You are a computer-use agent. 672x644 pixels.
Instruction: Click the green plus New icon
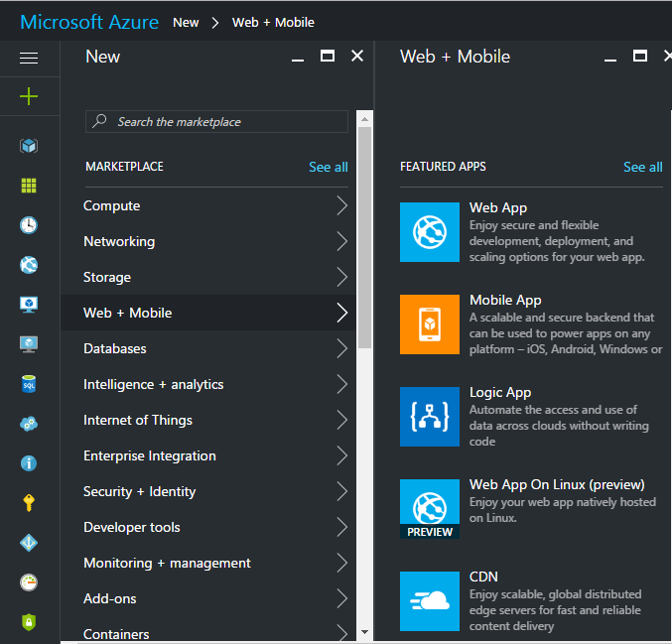tap(29, 96)
